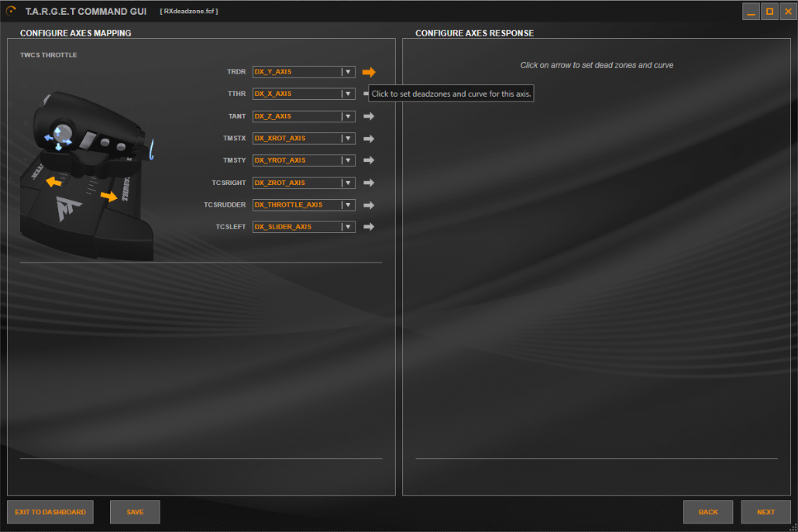Click NEXT to continue configuration
Viewport: 798px width, 532px height.
[x=765, y=512]
